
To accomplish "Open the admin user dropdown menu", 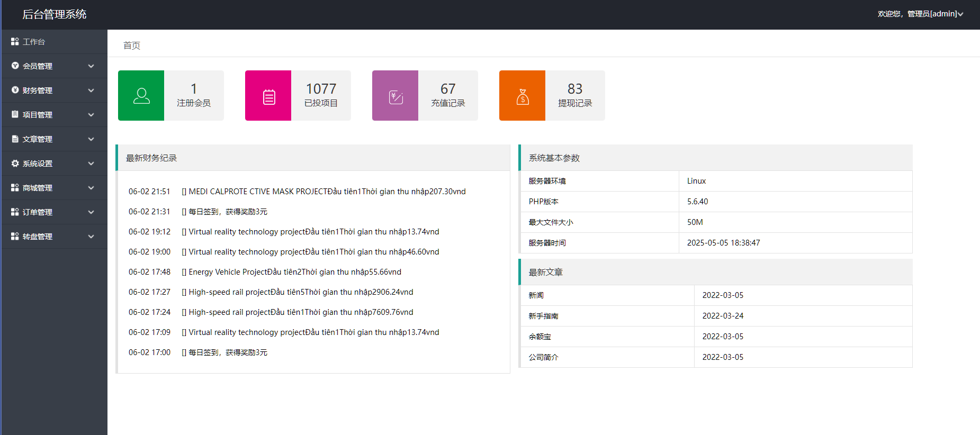I will (x=920, y=14).
